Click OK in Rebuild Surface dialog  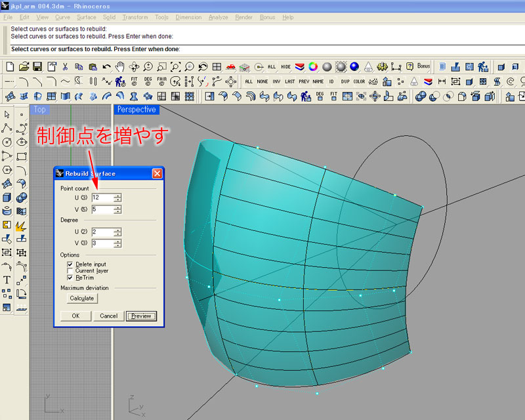pos(75,316)
